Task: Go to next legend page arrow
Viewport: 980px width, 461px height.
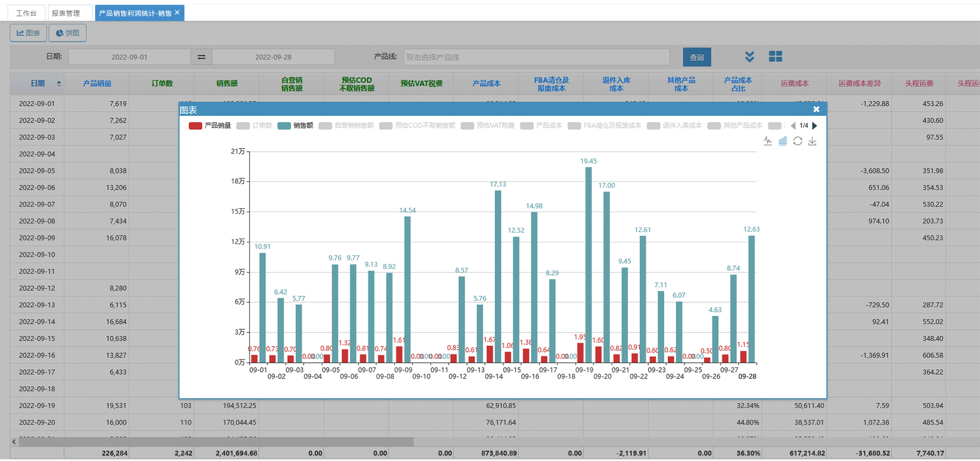Action: (815, 126)
